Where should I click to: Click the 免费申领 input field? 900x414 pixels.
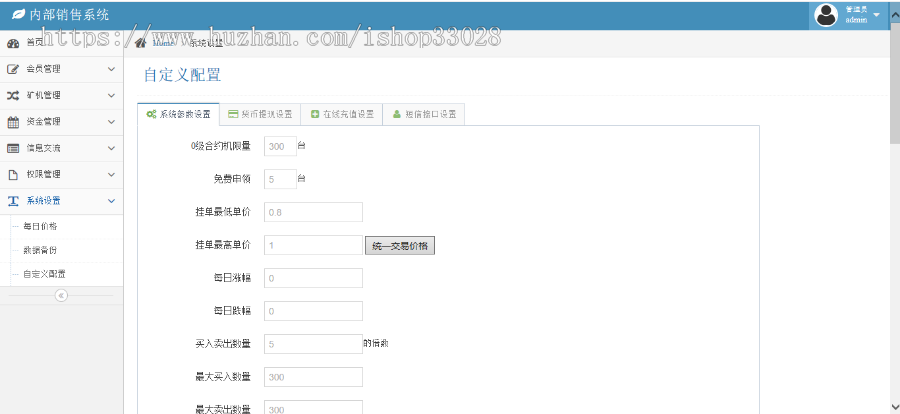pyautogui.click(x=280, y=179)
